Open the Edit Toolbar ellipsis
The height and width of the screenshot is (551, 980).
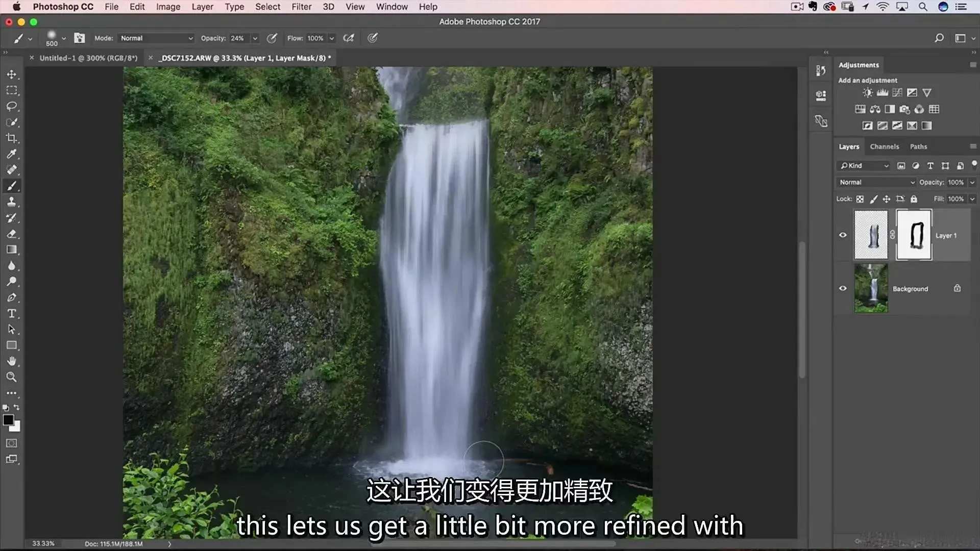(12, 393)
